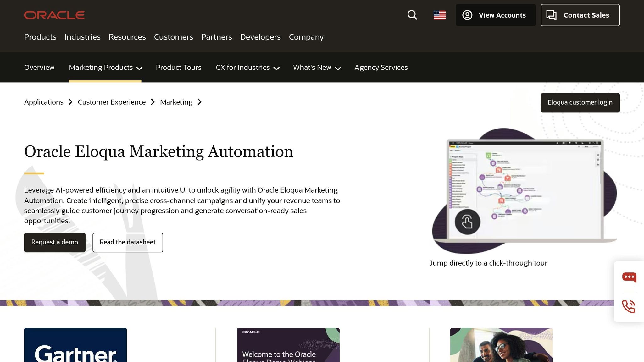The image size is (644, 362).
Task: Open the red chat bubble icon
Action: [629, 277]
